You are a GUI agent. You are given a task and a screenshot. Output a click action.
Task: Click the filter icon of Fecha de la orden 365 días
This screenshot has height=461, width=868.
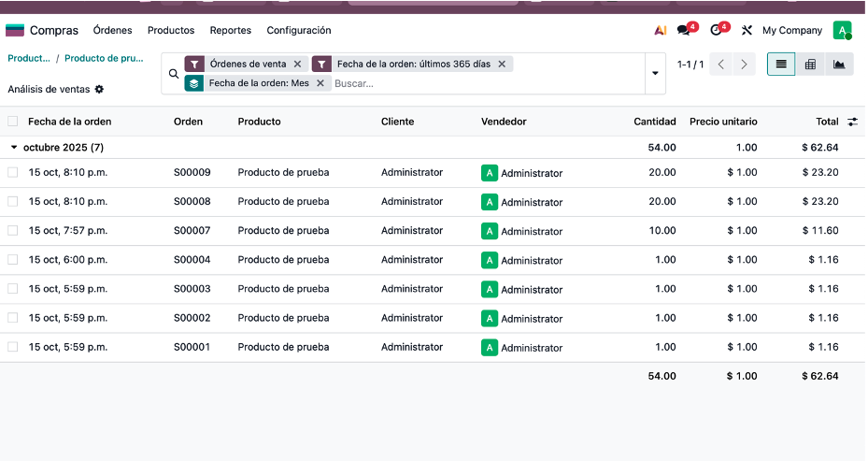click(321, 65)
